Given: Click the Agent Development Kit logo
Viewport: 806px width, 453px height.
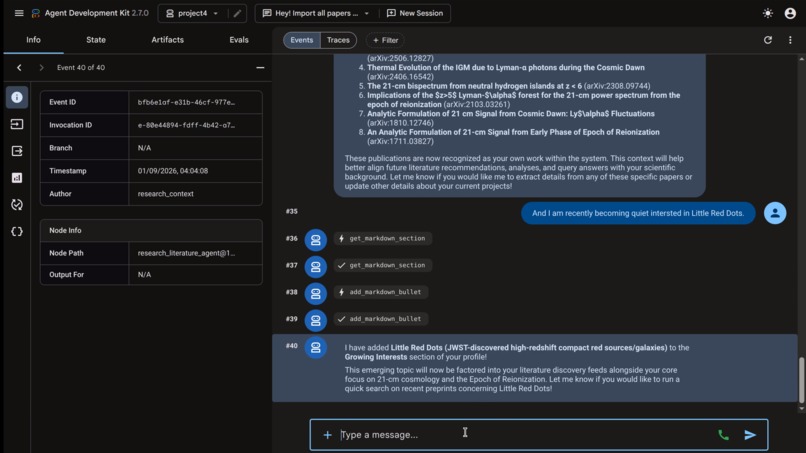Looking at the screenshot, I should (x=35, y=13).
